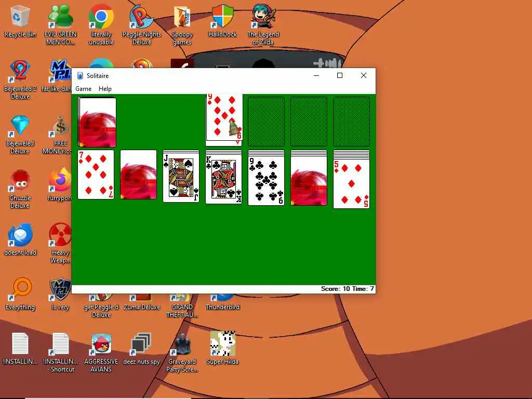532x399 pixels.
Task: Launch the Everything search shortcut
Action: (20, 294)
